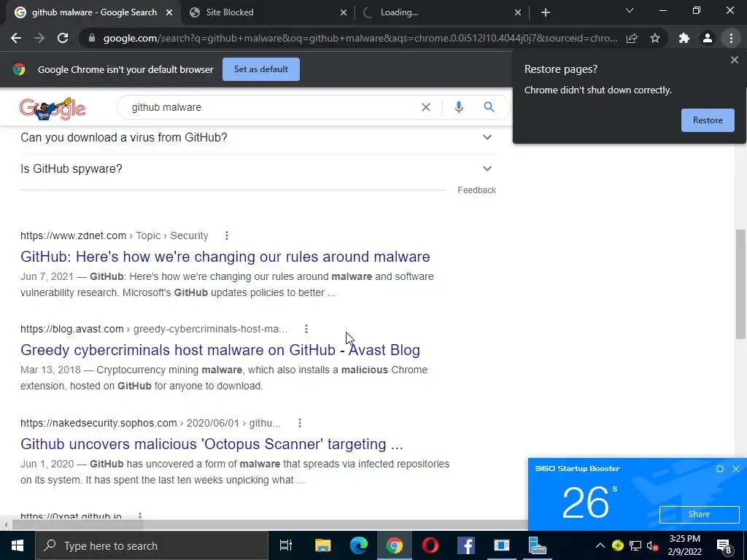Open Opera browser from the taskbar

(430, 545)
